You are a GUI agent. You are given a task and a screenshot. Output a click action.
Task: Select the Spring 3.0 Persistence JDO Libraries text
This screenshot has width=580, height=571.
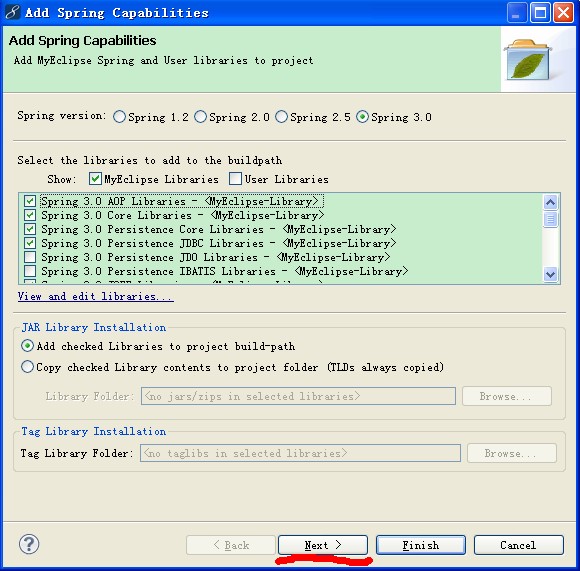[216, 257]
